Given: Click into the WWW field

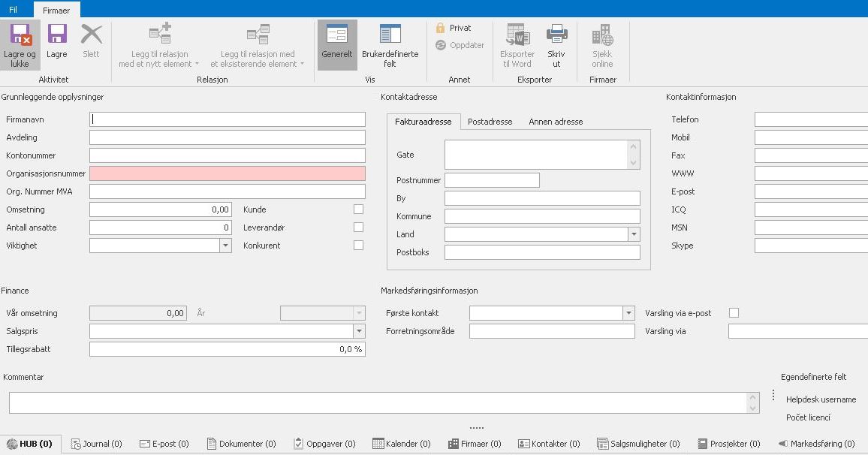Looking at the screenshot, I should click(x=812, y=173).
